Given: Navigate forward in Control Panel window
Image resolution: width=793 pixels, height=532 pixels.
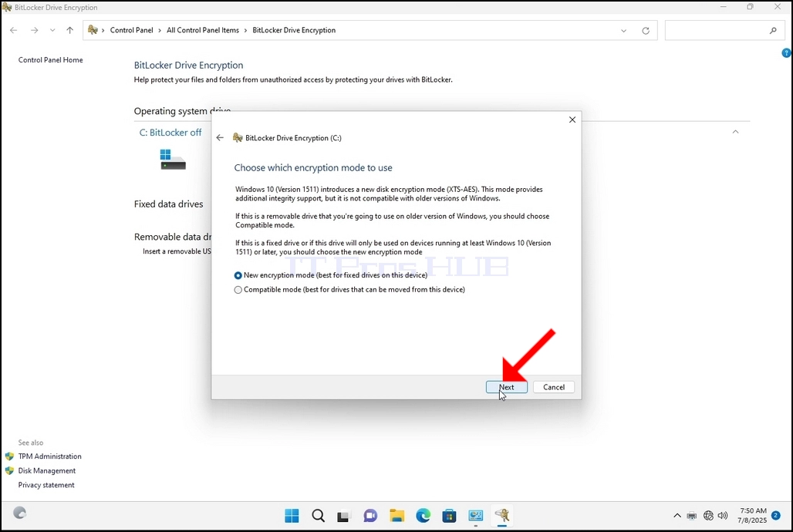Looking at the screenshot, I should (x=34, y=30).
